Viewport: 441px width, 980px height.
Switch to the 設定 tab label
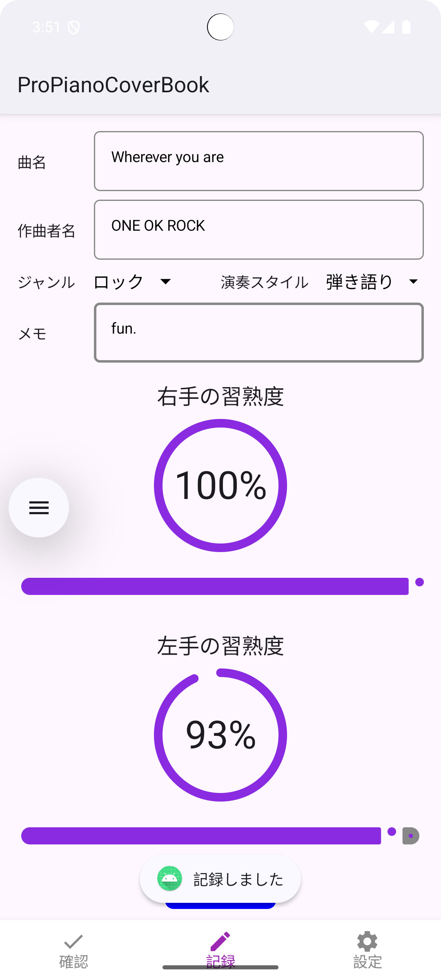pos(367,962)
